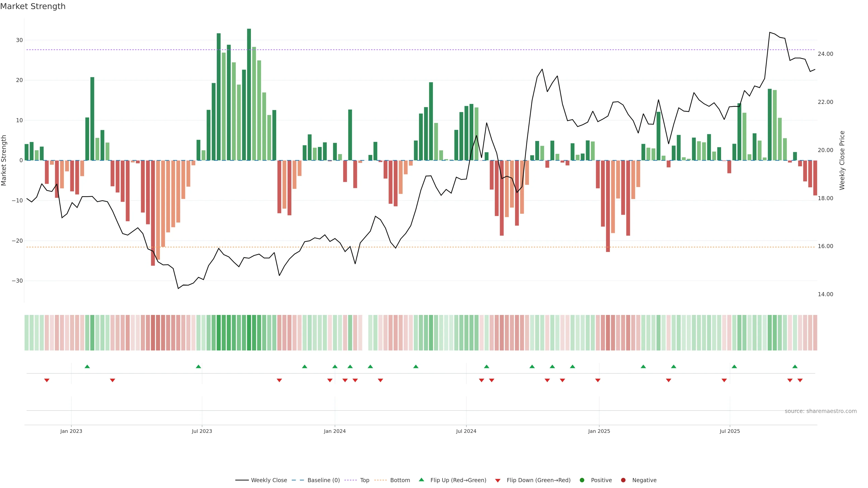Image resolution: width=868 pixels, height=488 pixels.
Task: Click the green Flip Up triangle legend icon
Action: (421, 480)
